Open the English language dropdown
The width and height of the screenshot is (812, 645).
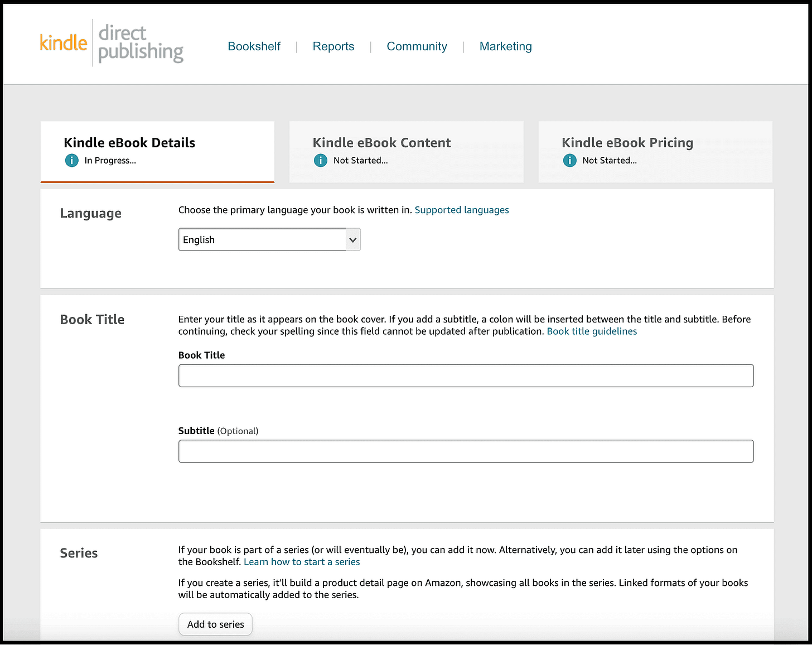(x=269, y=239)
